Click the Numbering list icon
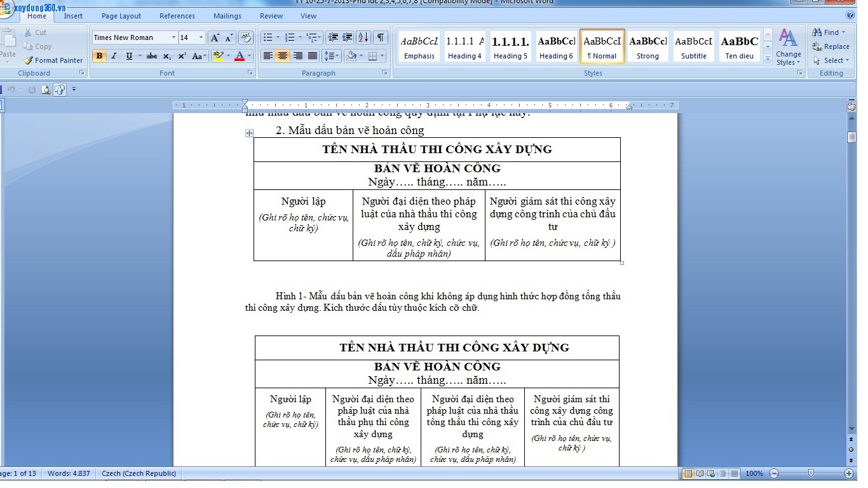Viewport: 868px width, 488px height. (x=290, y=37)
